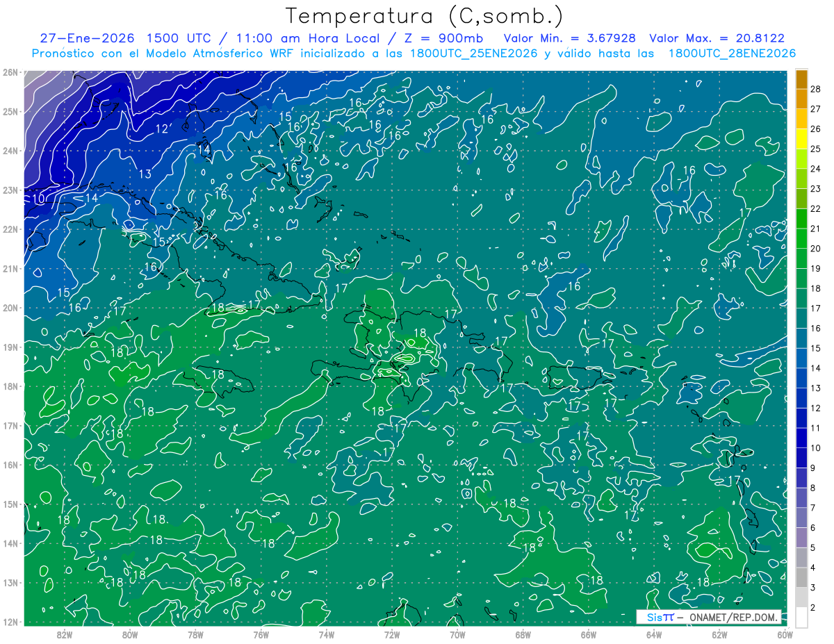Click the yellow color bar segment between 25 and 26
Image resolution: width=834 pixels, height=644 pixels.
tap(801, 138)
